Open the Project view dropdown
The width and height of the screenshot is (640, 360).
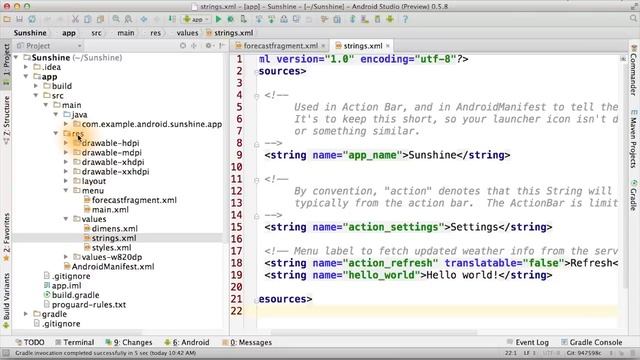click(x=49, y=46)
